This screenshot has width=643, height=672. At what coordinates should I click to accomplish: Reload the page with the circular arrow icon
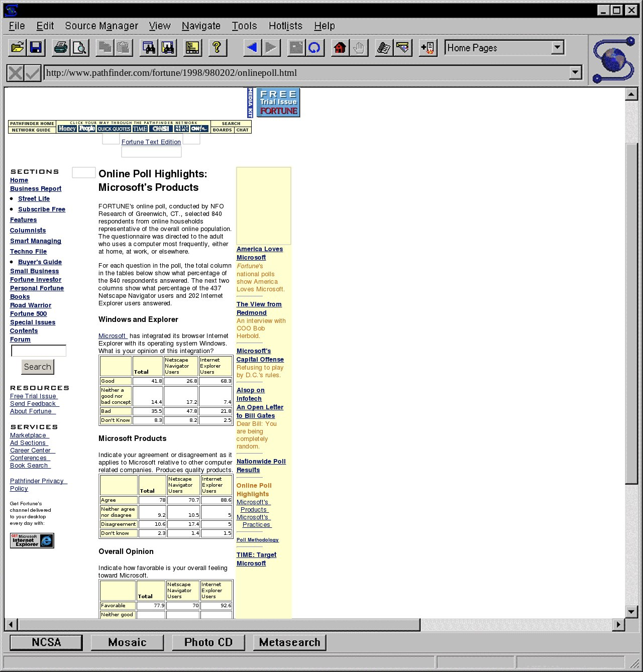314,48
